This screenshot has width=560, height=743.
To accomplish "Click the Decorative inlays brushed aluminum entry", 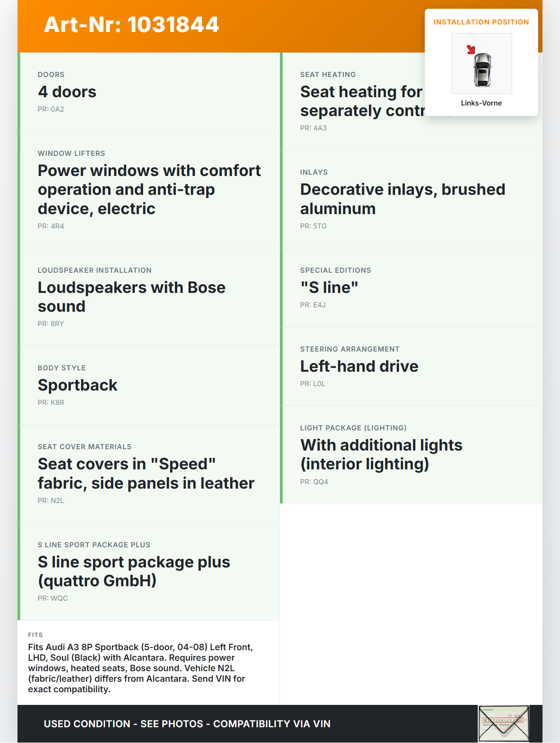I will (402, 199).
